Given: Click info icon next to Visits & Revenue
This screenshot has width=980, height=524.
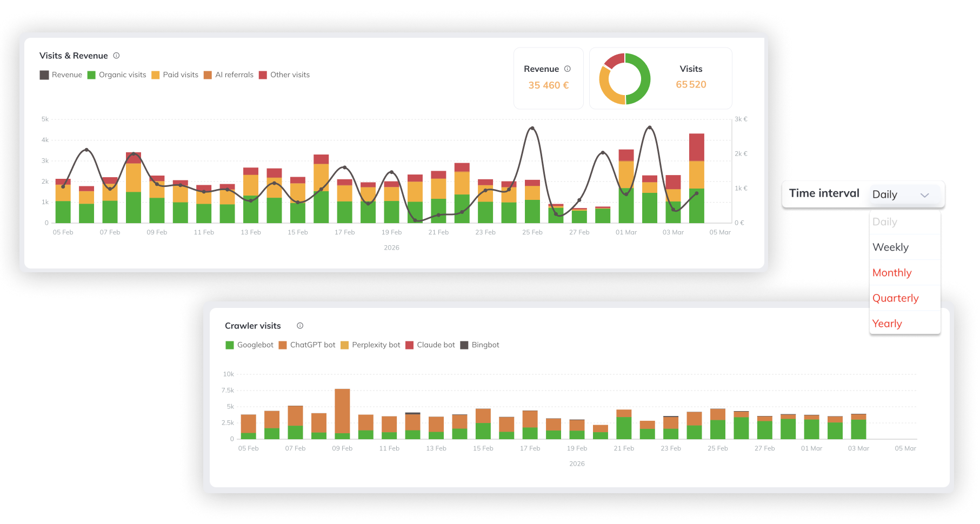Looking at the screenshot, I should point(116,56).
